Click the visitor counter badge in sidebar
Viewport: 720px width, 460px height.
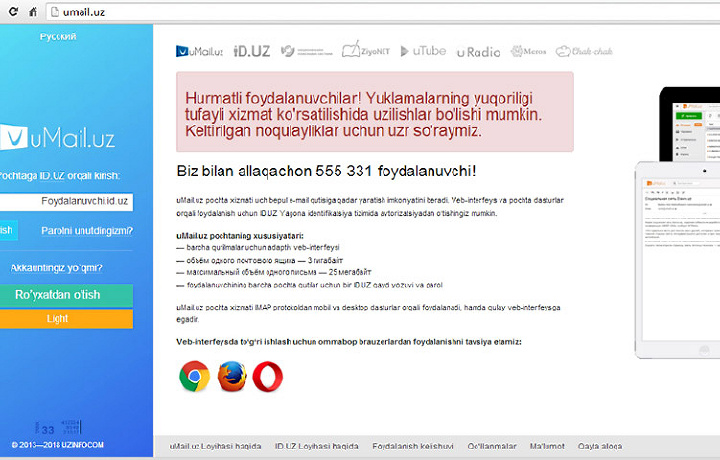[x=58, y=427]
